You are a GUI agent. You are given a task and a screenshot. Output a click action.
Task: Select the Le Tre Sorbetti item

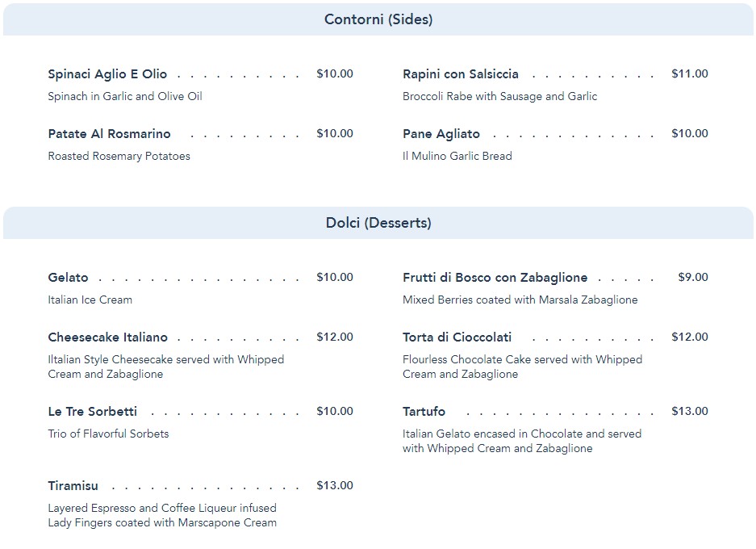pos(92,412)
